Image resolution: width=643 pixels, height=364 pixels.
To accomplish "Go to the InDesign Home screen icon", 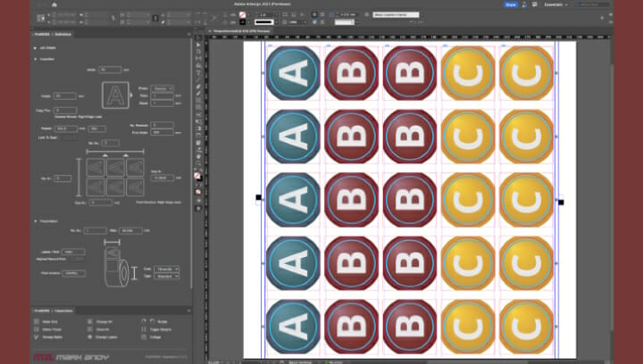I will click(54, 5).
